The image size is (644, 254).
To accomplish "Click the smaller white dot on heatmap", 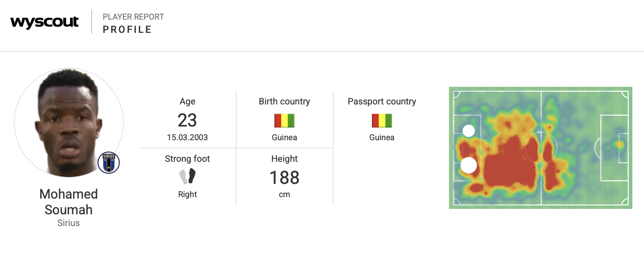I will tap(469, 131).
